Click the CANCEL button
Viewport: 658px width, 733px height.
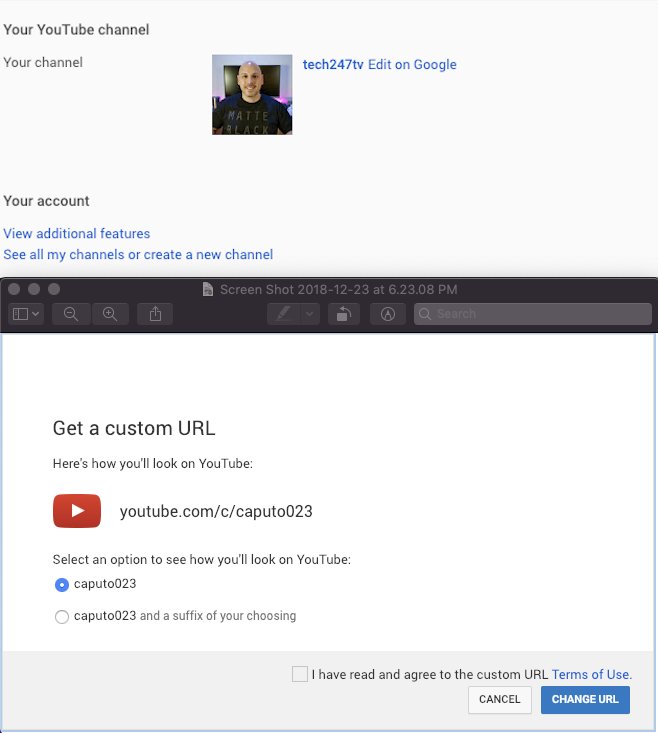tap(500, 699)
